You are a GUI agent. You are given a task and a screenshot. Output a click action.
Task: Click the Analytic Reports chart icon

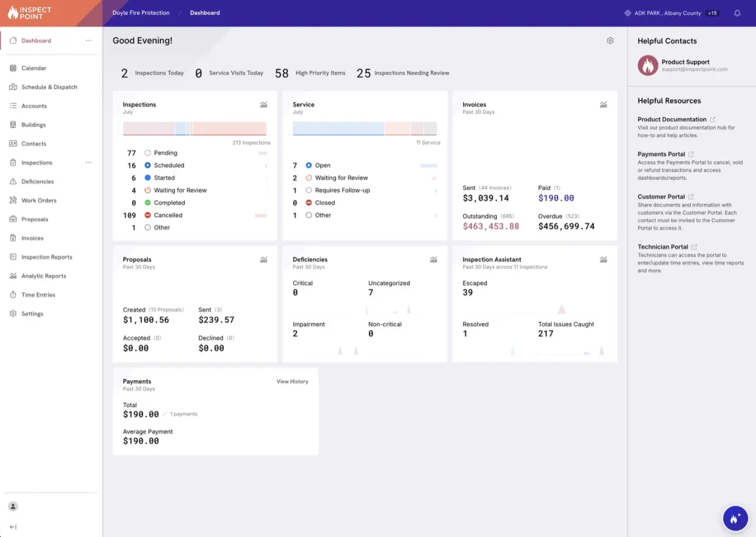(x=13, y=276)
